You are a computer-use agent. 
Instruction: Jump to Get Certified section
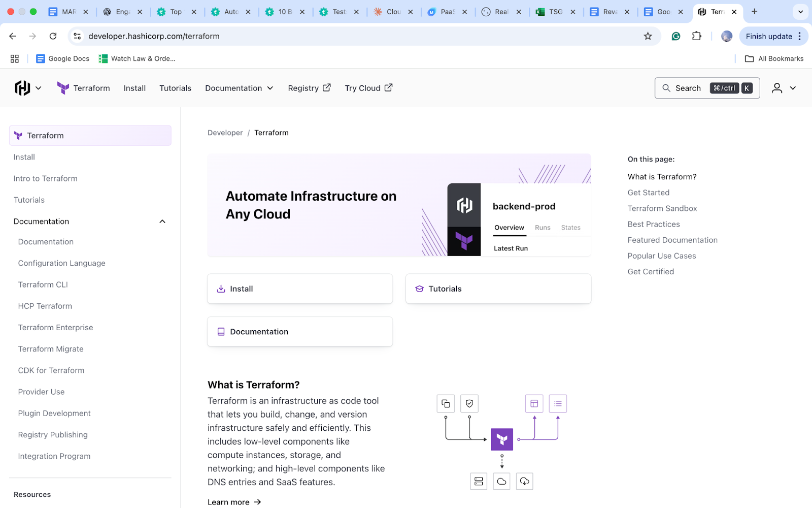coord(651,271)
